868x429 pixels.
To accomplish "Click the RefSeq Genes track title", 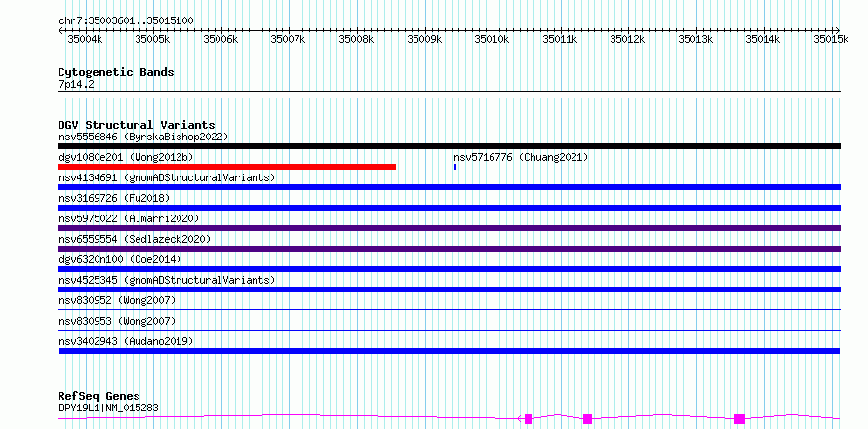I will pyautogui.click(x=99, y=397).
